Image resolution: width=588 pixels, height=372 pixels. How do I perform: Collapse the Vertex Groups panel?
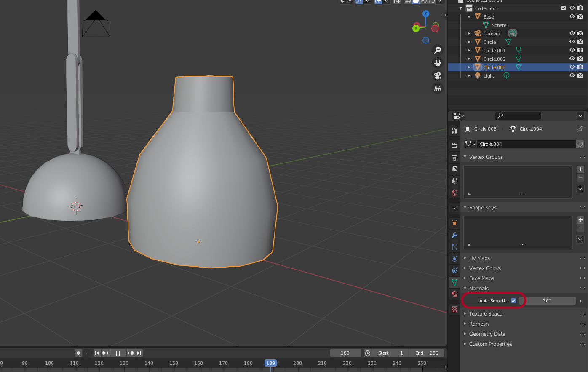click(465, 157)
